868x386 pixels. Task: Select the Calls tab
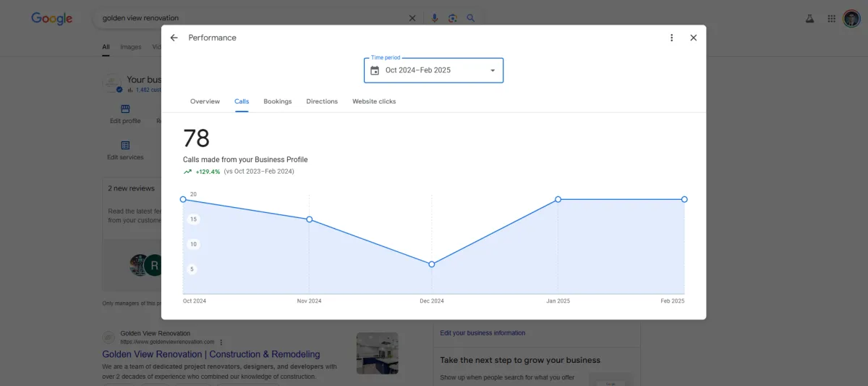pyautogui.click(x=242, y=101)
